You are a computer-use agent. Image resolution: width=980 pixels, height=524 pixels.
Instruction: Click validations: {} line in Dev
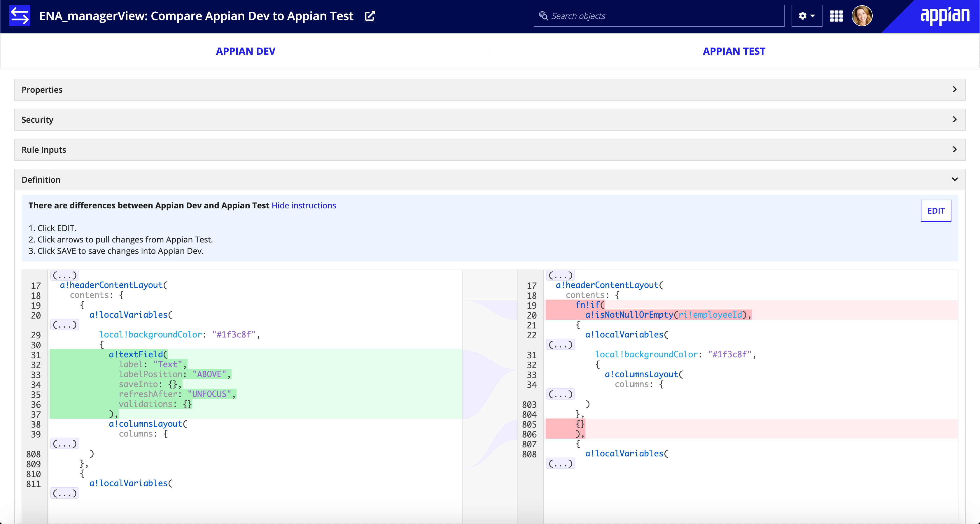[x=155, y=404]
